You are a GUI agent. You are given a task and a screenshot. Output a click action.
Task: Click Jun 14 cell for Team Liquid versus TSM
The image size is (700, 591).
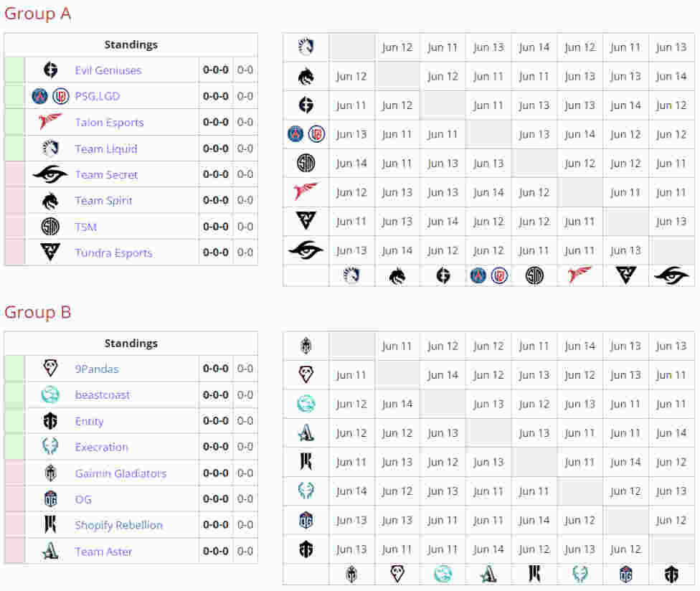[x=534, y=47]
